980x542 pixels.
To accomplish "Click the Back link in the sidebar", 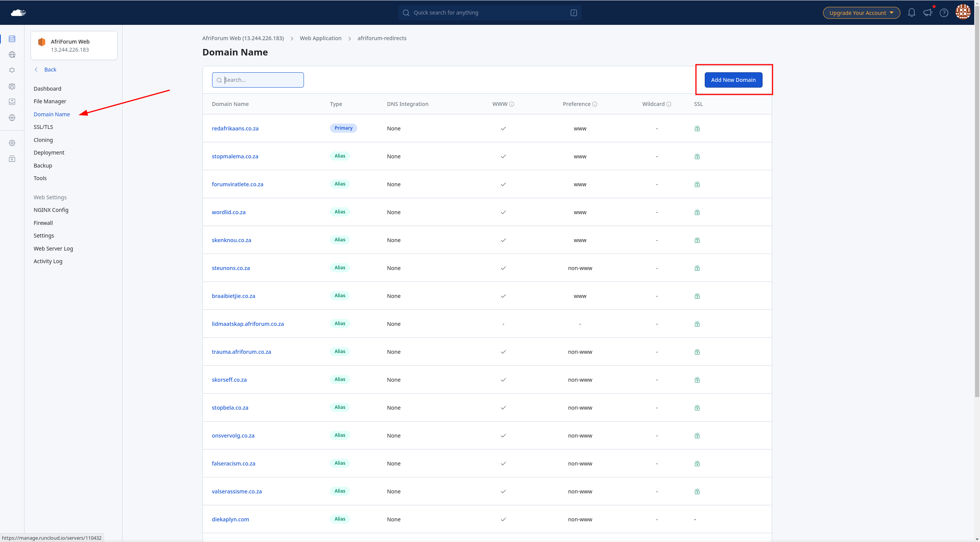I will 50,70.
